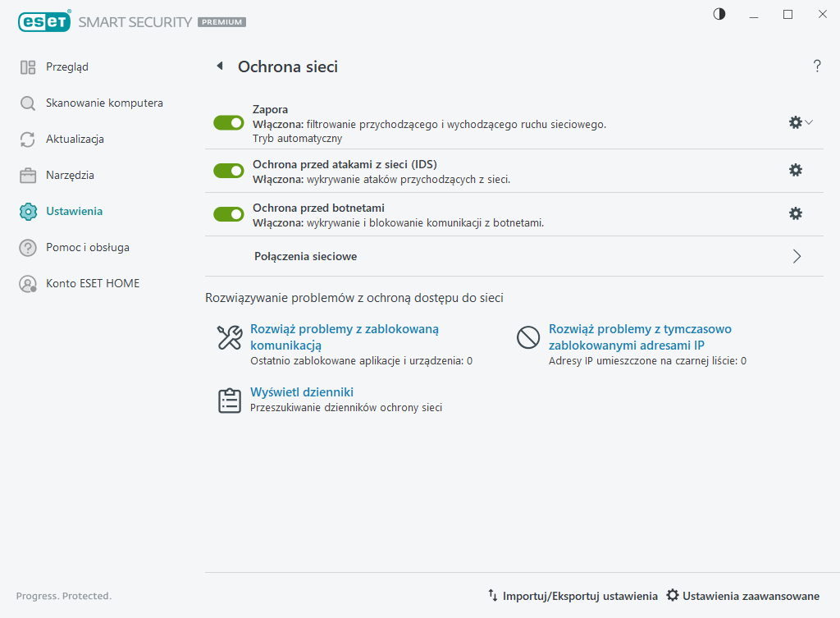Open settings gear for Ochrona przed botnetami
The height and width of the screenshot is (618, 840).
[795, 213]
